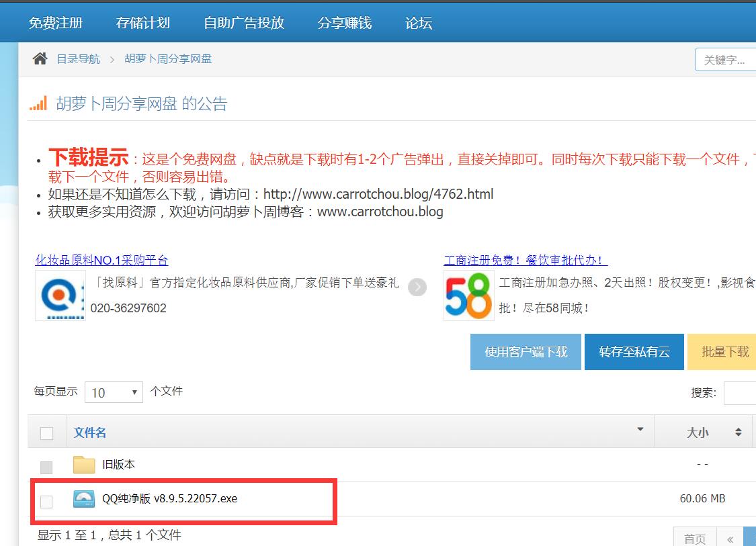
Task: Open 存储计划 in top navigation
Action: point(143,23)
